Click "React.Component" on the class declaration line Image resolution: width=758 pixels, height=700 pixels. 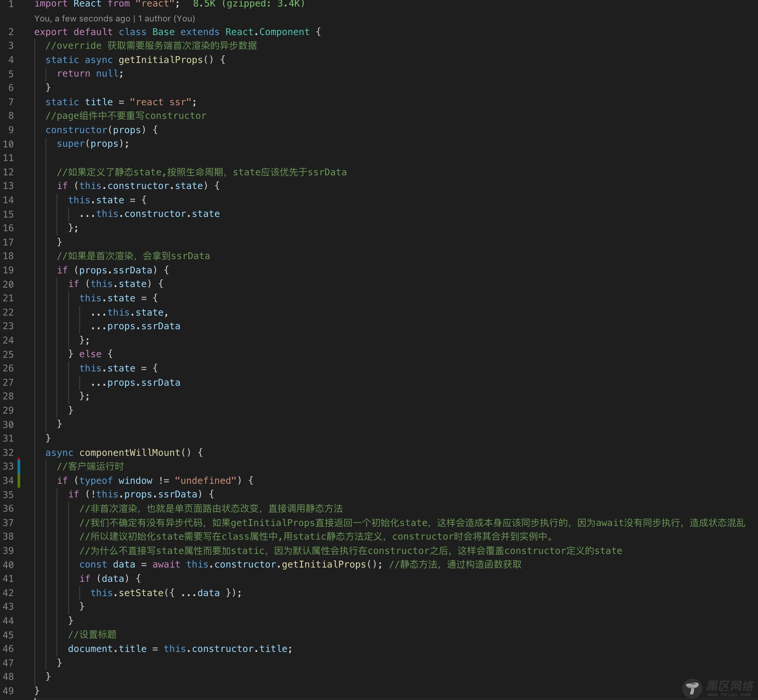[267, 32]
